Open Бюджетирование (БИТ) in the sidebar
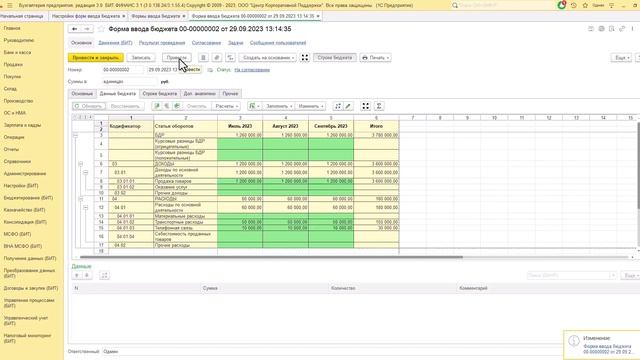This screenshot has height=360, width=640. click(28, 198)
